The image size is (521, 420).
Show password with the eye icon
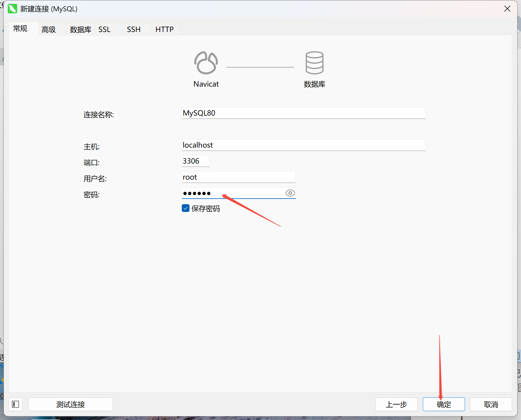click(x=290, y=193)
